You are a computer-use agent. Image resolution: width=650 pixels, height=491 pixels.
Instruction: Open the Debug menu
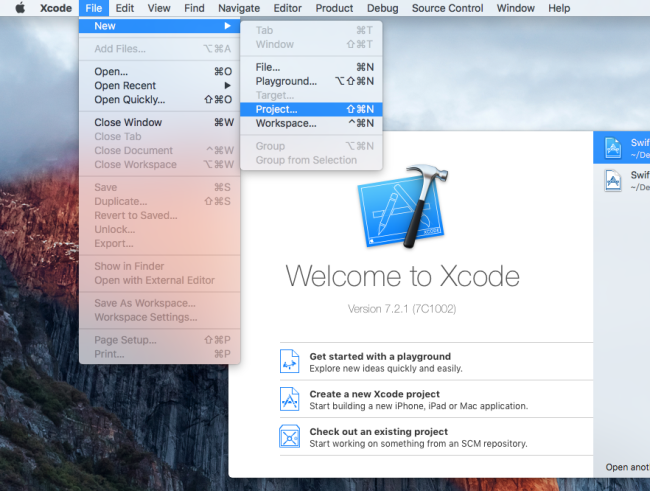[383, 8]
